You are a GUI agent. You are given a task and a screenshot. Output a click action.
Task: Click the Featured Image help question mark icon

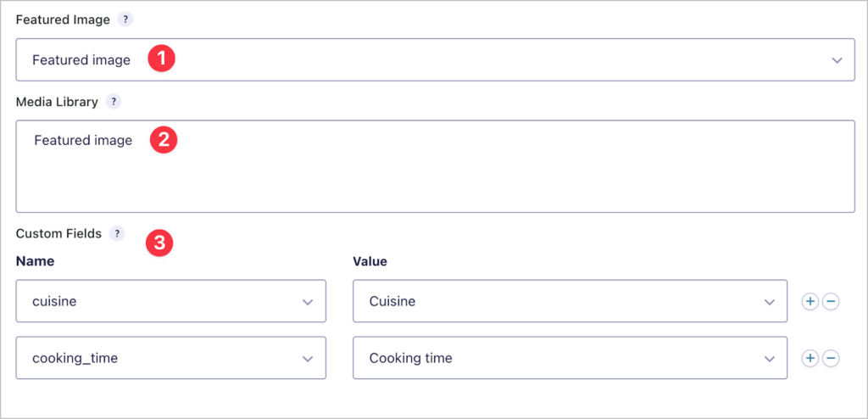(126, 20)
